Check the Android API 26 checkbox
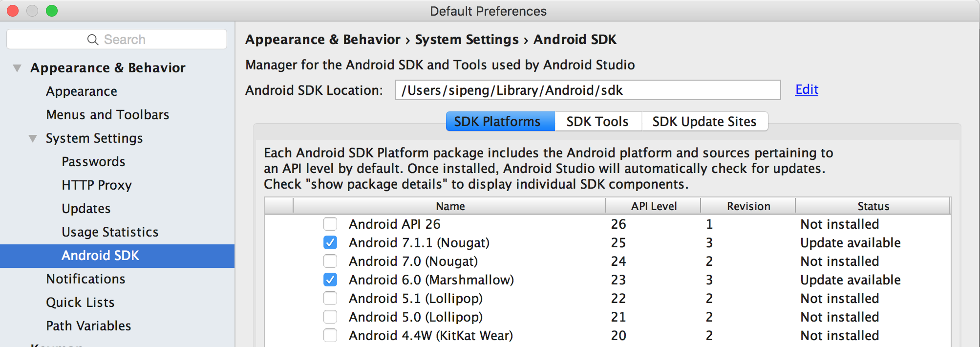The width and height of the screenshot is (980, 347). pyautogui.click(x=330, y=224)
